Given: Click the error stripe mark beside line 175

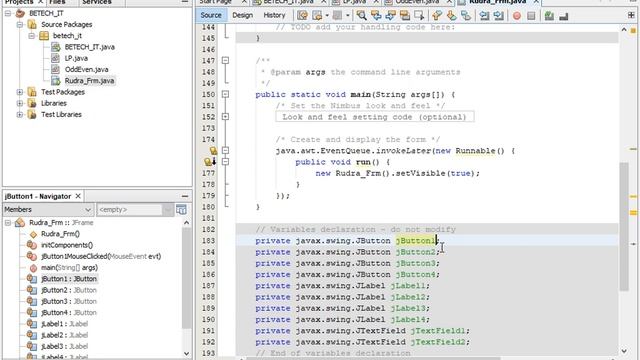Looking at the screenshot, I should click(633, 149).
